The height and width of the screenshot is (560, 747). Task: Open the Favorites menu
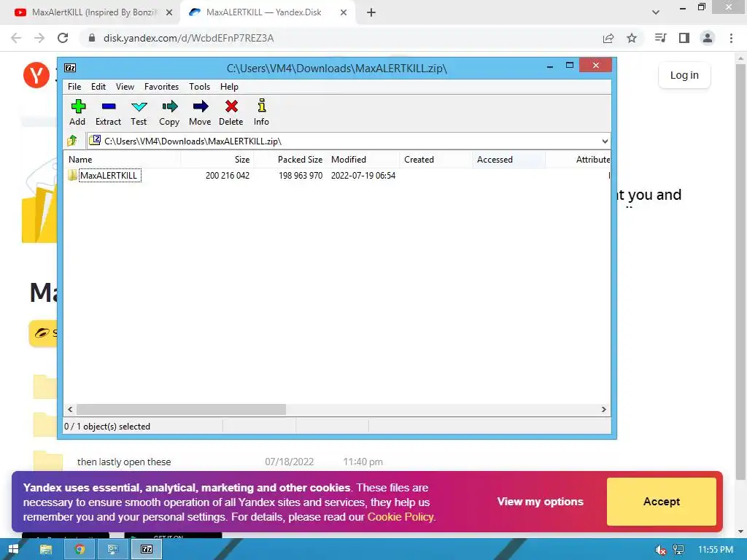pos(161,87)
